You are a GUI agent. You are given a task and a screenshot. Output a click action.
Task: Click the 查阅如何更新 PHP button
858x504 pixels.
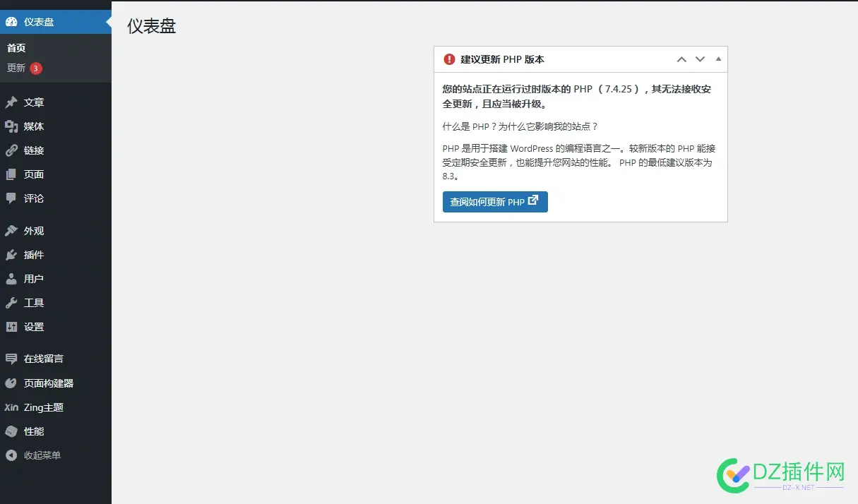click(x=495, y=202)
